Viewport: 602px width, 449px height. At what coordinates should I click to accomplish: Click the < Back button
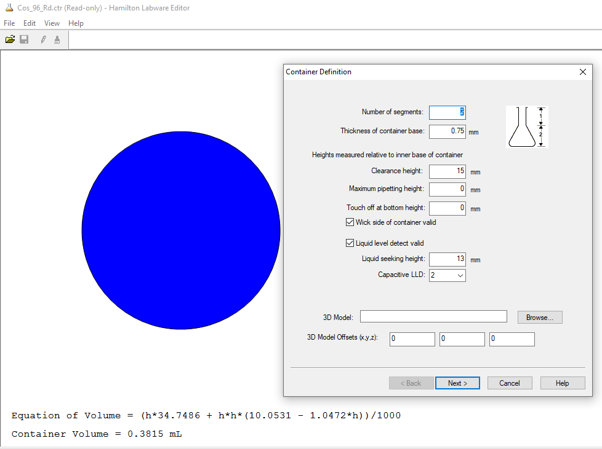(x=411, y=383)
